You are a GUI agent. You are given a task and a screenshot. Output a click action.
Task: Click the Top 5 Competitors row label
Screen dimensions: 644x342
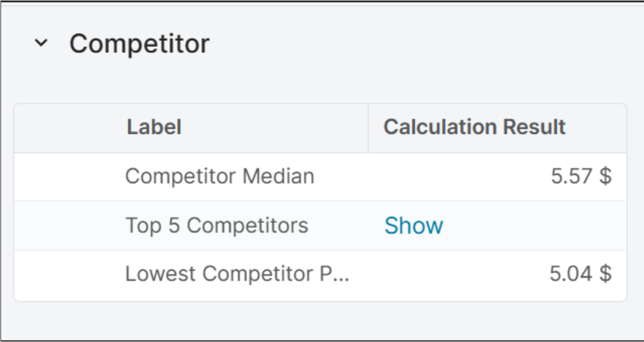[x=217, y=225]
